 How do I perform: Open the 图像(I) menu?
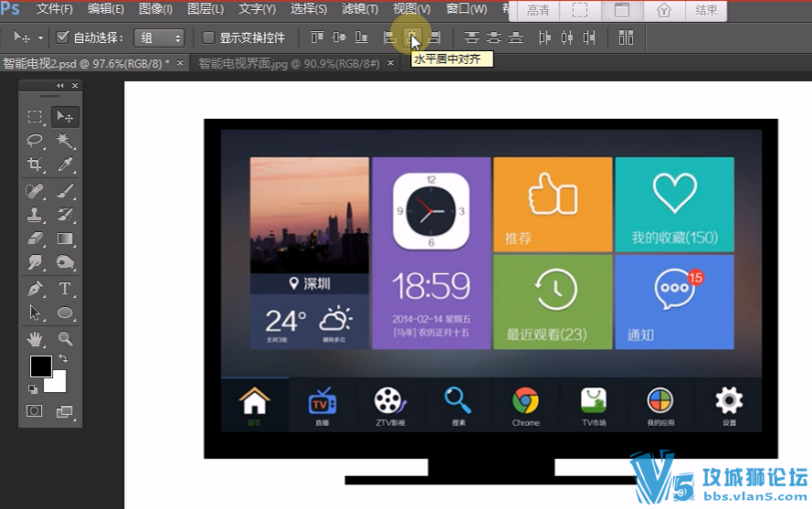156,9
